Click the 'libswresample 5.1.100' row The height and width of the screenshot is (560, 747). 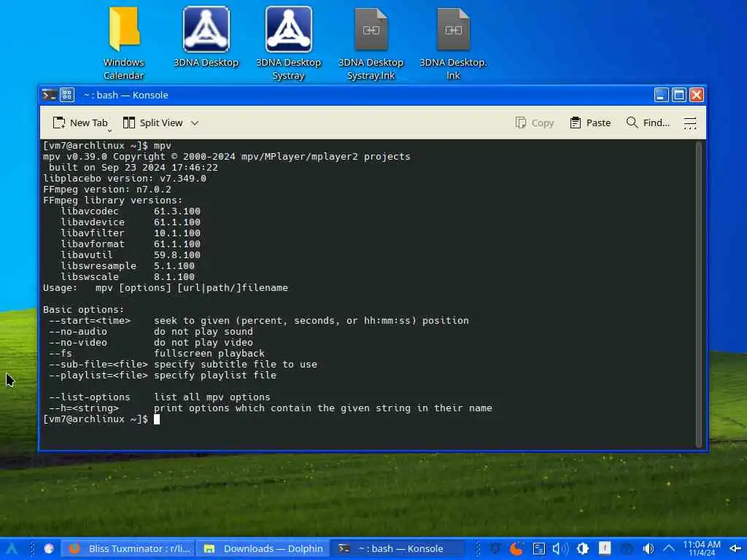point(127,265)
